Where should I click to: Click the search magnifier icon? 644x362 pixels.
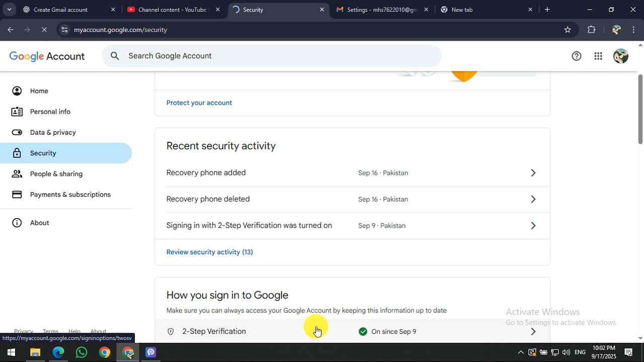(115, 56)
